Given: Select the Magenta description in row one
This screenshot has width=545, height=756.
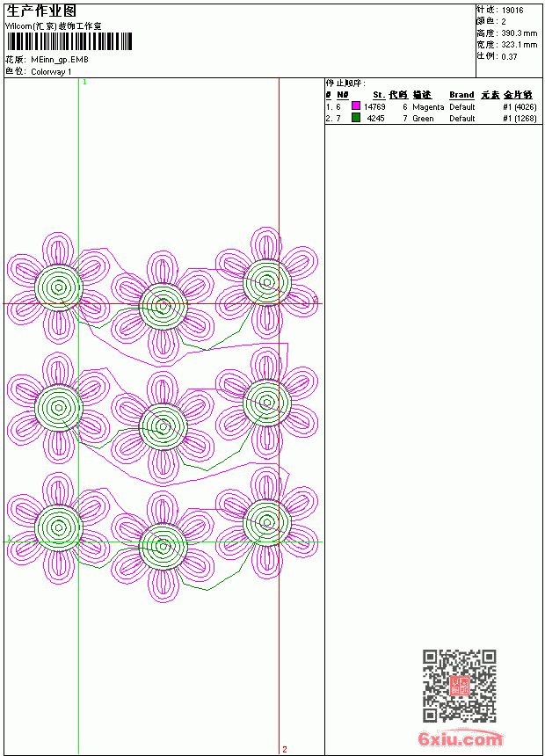Looking at the screenshot, I should (x=428, y=107).
